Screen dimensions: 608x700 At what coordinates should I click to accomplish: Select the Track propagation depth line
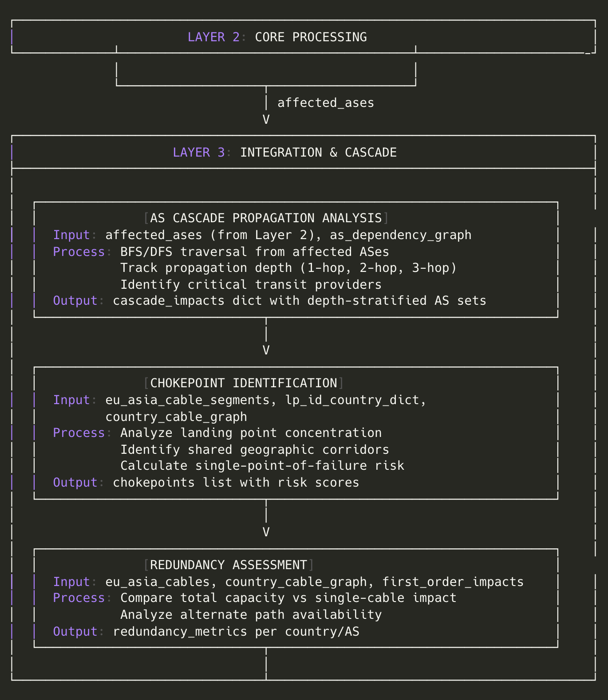[288, 268]
